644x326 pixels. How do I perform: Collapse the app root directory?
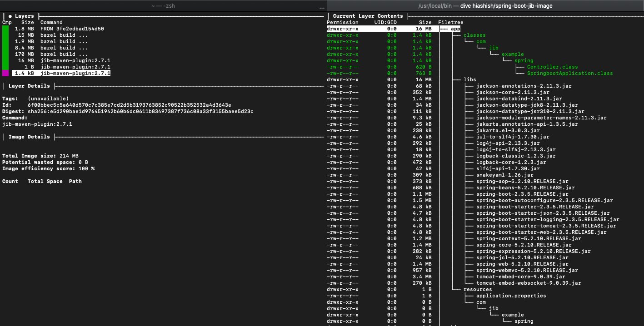click(455, 29)
